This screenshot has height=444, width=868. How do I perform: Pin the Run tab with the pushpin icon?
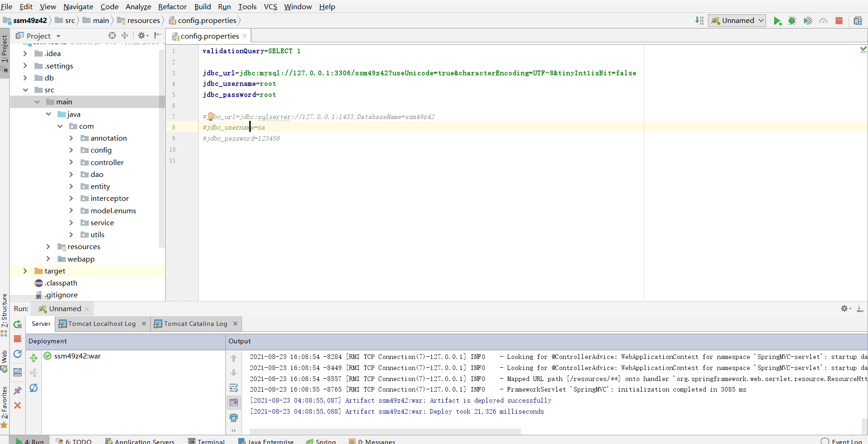(17, 391)
